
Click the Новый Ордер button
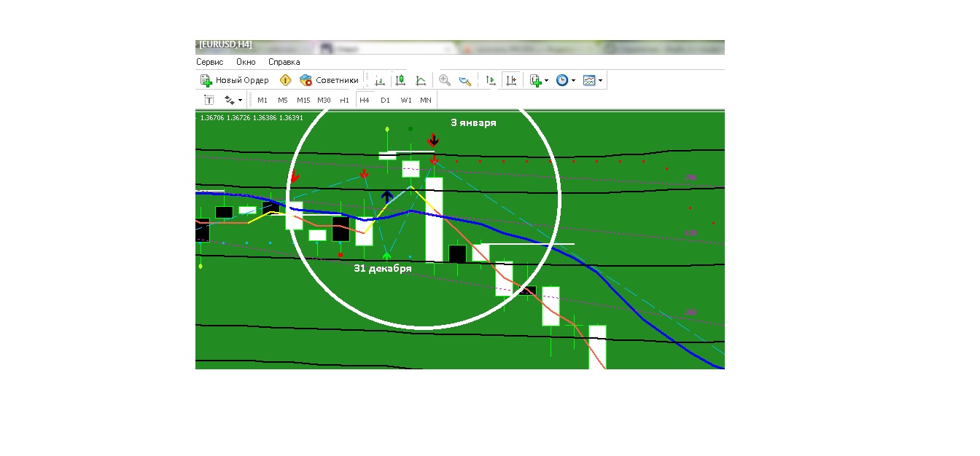[x=234, y=80]
